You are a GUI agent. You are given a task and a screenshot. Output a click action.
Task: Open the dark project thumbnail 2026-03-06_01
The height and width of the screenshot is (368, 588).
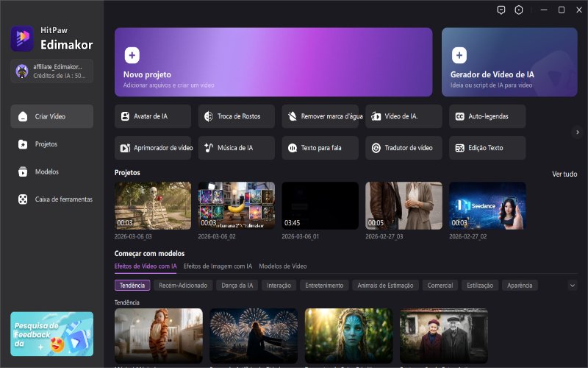pos(320,206)
